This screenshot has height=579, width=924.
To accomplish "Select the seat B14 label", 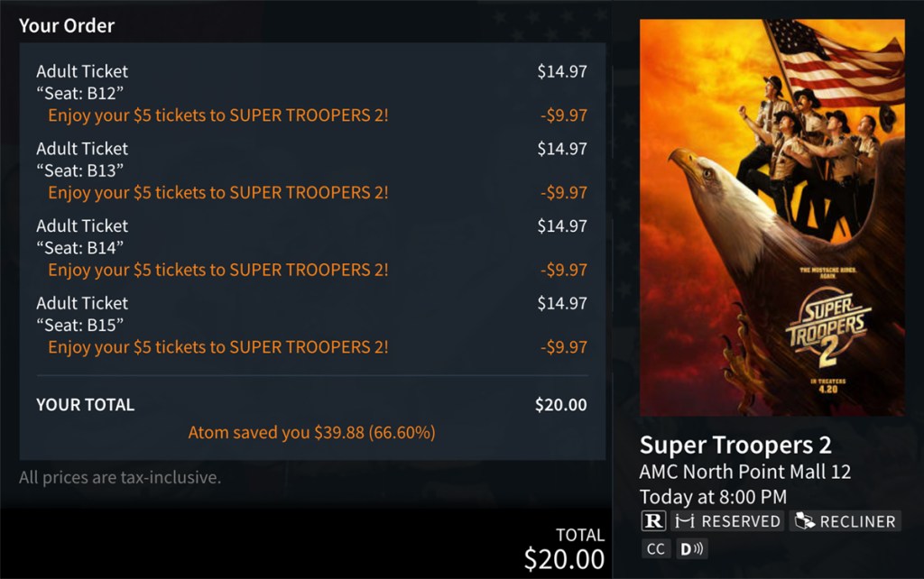I will [79, 248].
